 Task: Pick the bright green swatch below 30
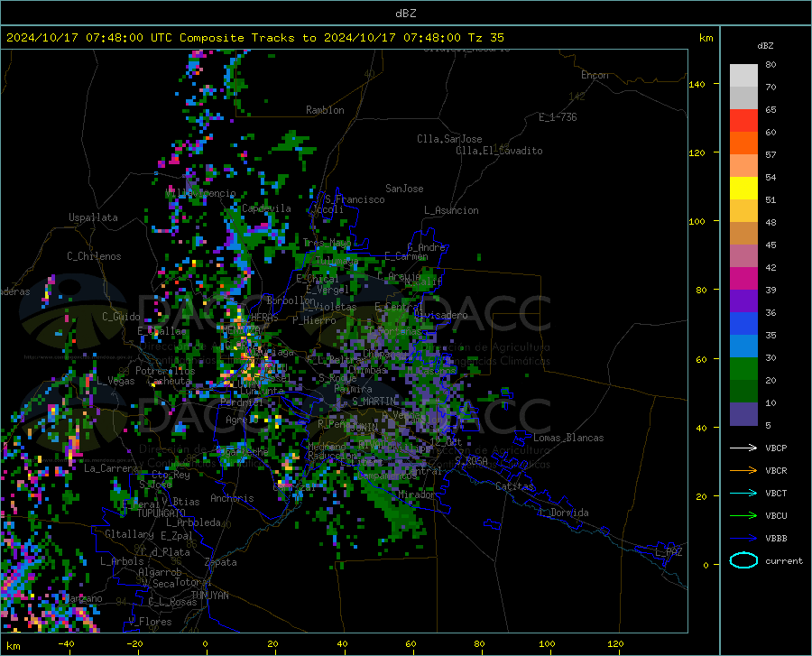point(743,369)
